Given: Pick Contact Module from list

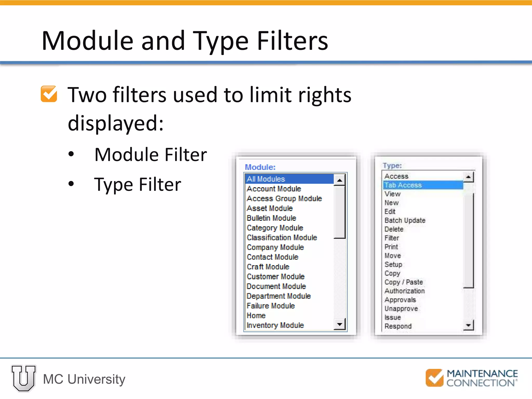Looking at the screenshot, I should point(289,257).
